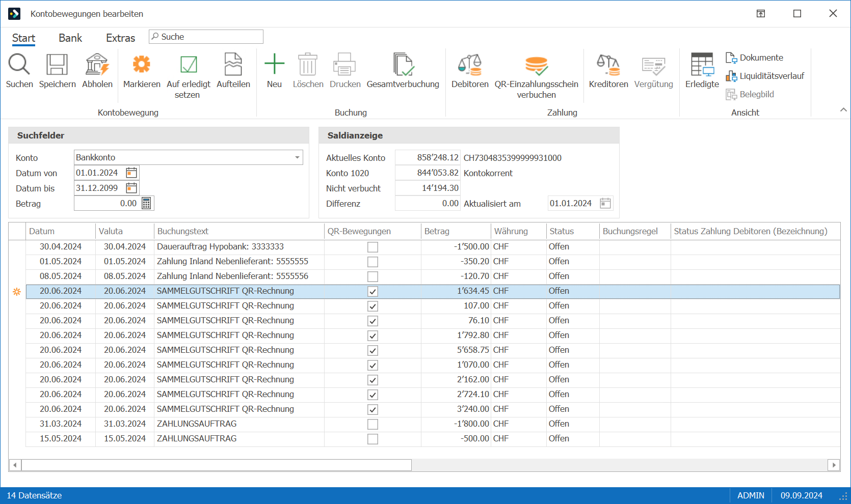Click the Betrag input field
The height and width of the screenshot is (504, 851).
pyautogui.click(x=107, y=204)
